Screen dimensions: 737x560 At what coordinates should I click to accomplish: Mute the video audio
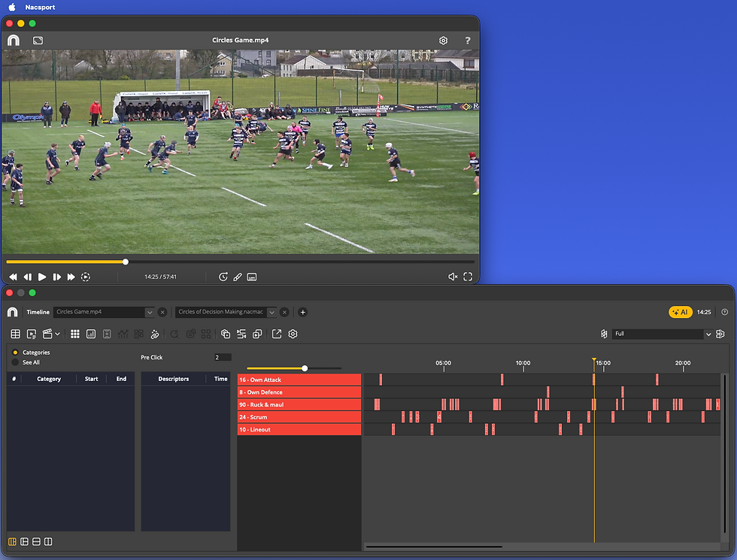pos(453,277)
